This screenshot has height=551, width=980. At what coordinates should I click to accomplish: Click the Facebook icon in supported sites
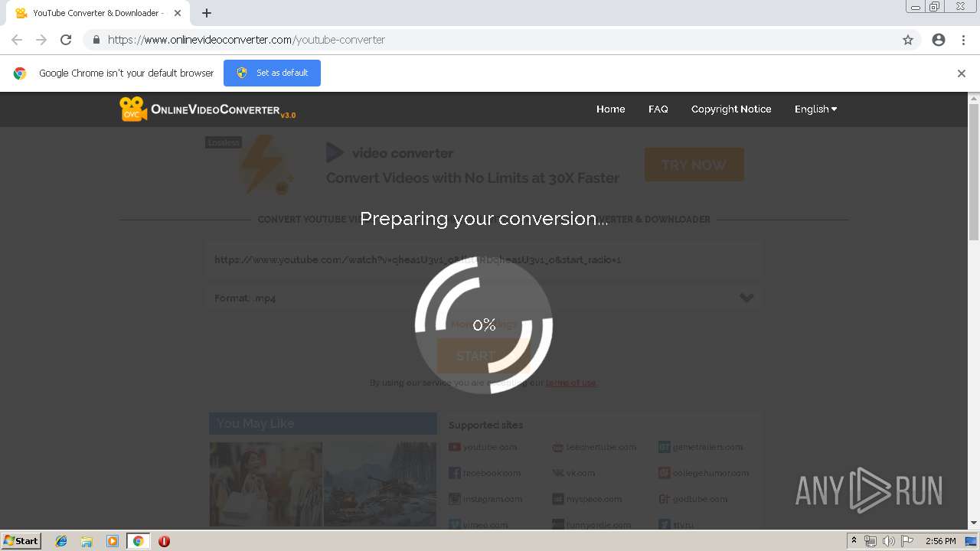click(x=455, y=473)
